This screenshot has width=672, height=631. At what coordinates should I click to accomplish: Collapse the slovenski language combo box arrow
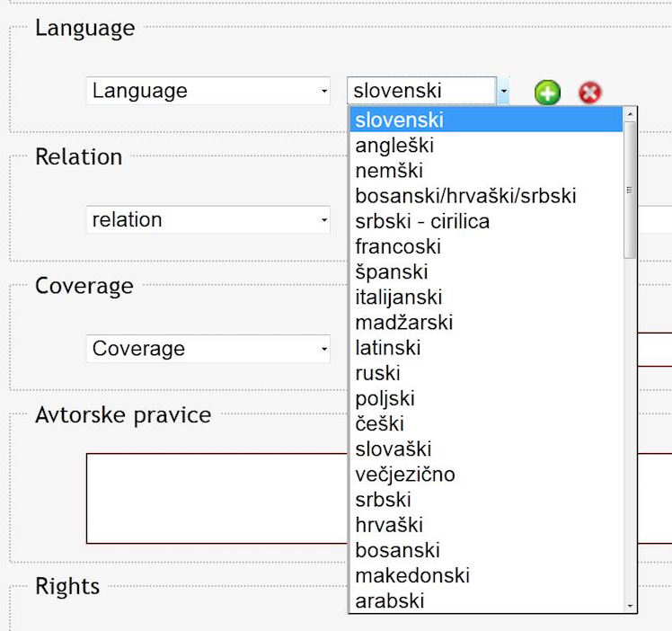click(x=503, y=91)
